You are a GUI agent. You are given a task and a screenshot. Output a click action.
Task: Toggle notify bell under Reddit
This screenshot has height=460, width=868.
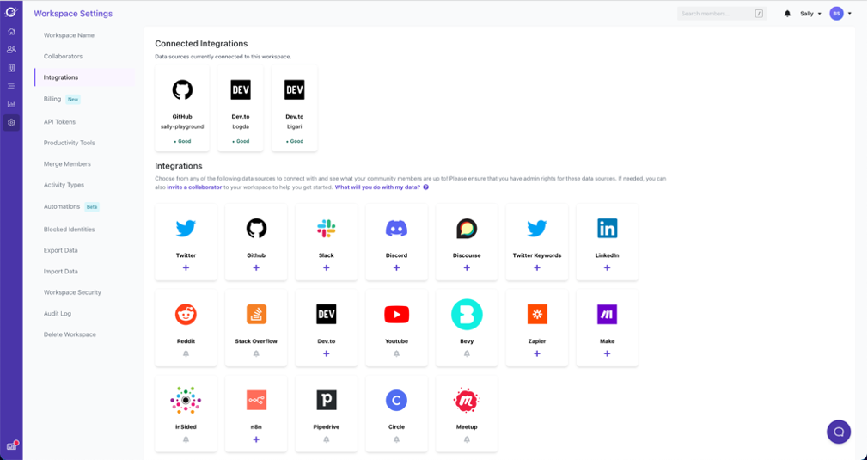pyautogui.click(x=186, y=353)
